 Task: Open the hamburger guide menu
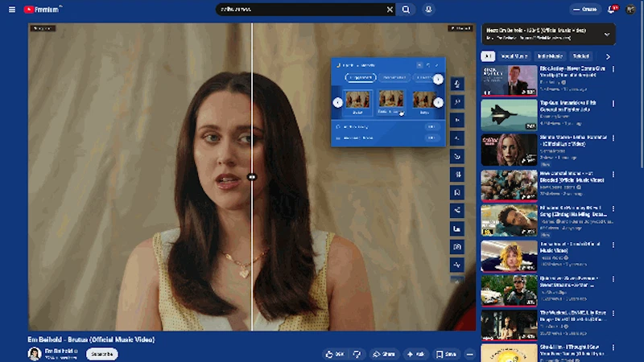12,9
